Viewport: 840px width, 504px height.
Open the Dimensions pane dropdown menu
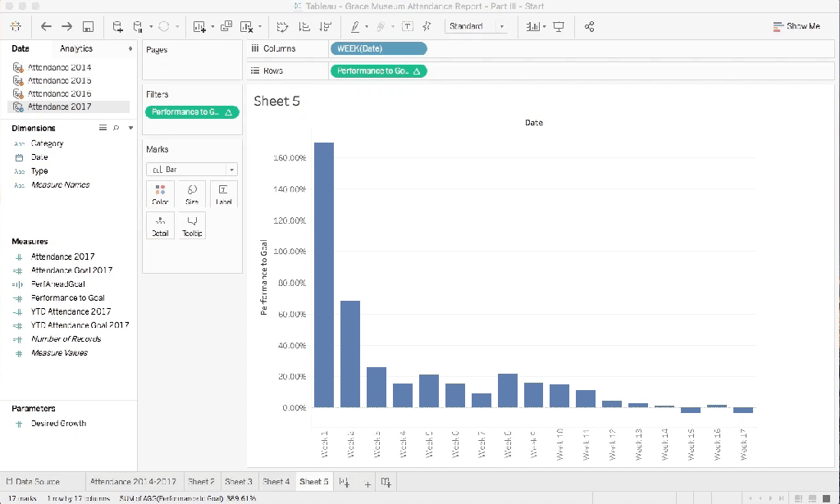pyautogui.click(x=130, y=128)
